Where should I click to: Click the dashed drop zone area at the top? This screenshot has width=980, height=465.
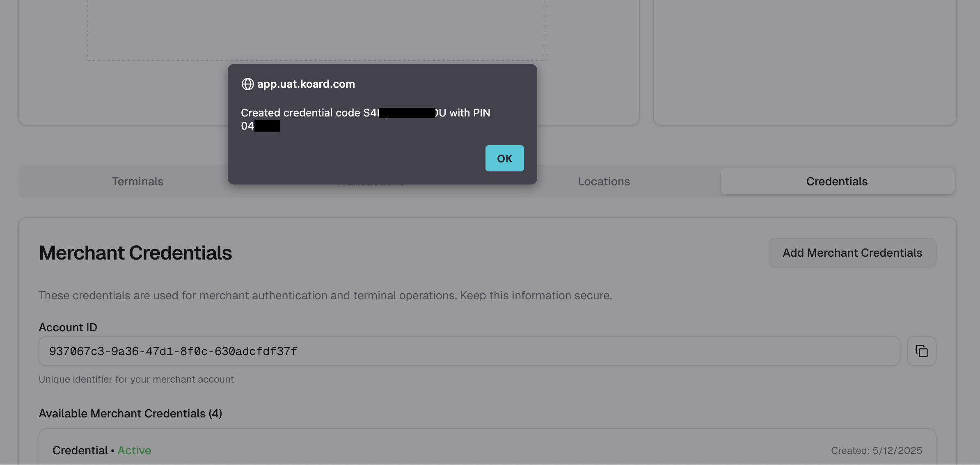316,30
